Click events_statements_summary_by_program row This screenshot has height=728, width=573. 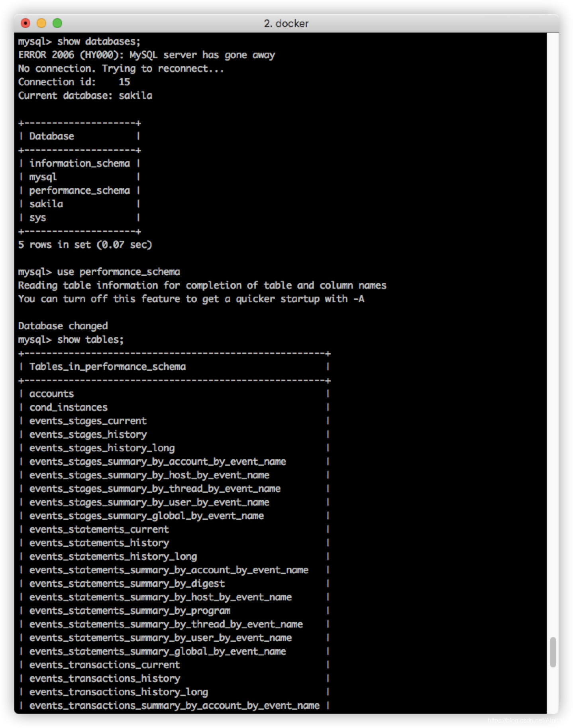pyautogui.click(x=175, y=611)
